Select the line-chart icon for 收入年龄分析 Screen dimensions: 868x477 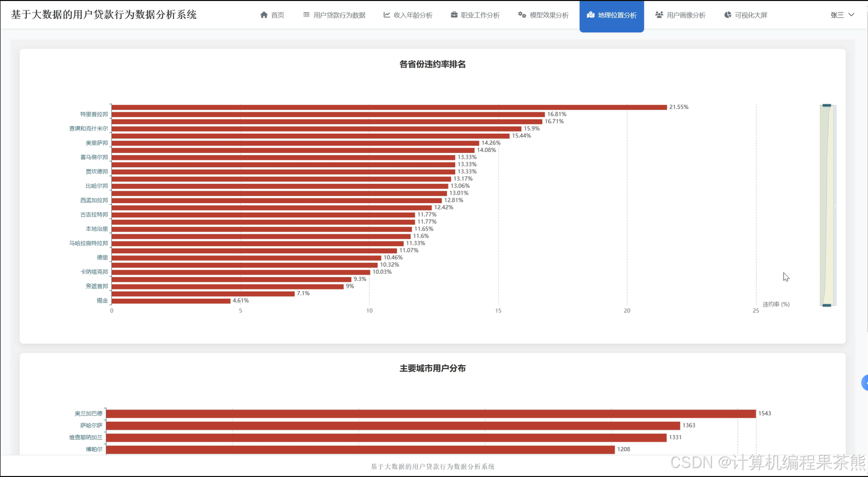click(x=386, y=15)
